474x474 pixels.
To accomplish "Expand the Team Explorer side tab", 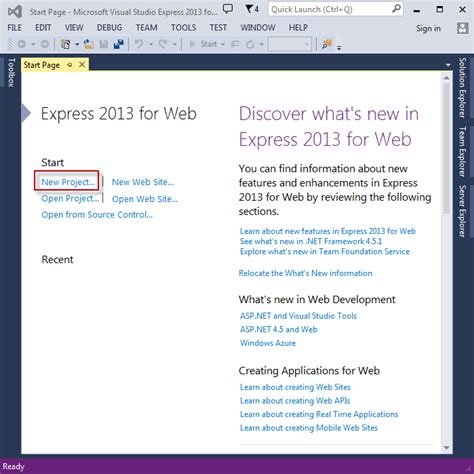I will pos(462,151).
